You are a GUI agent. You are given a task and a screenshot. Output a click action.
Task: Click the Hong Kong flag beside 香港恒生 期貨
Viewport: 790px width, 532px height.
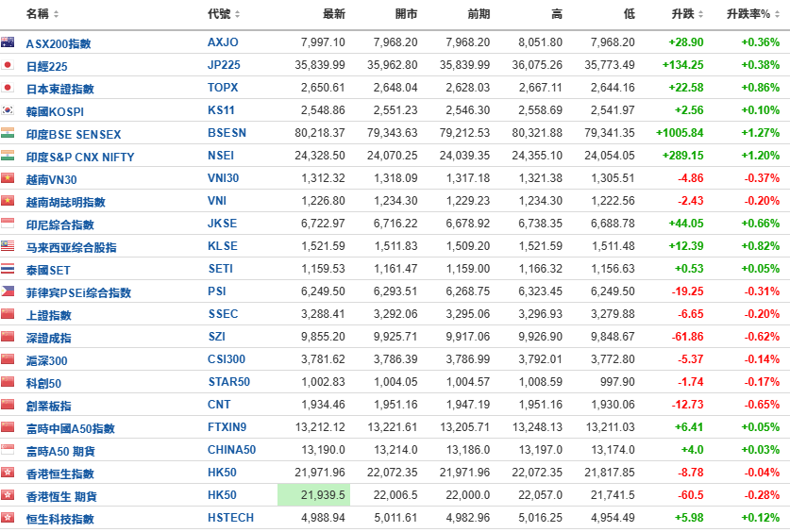point(8,495)
